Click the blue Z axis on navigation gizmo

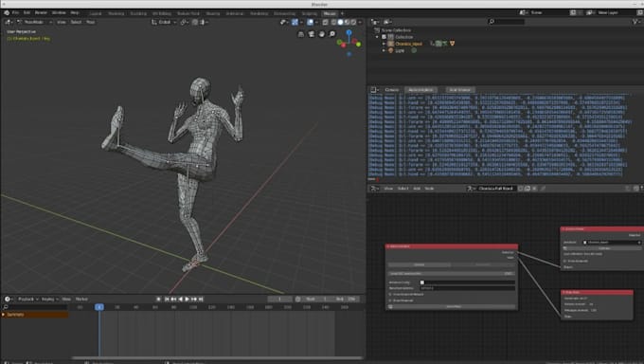point(349,32)
